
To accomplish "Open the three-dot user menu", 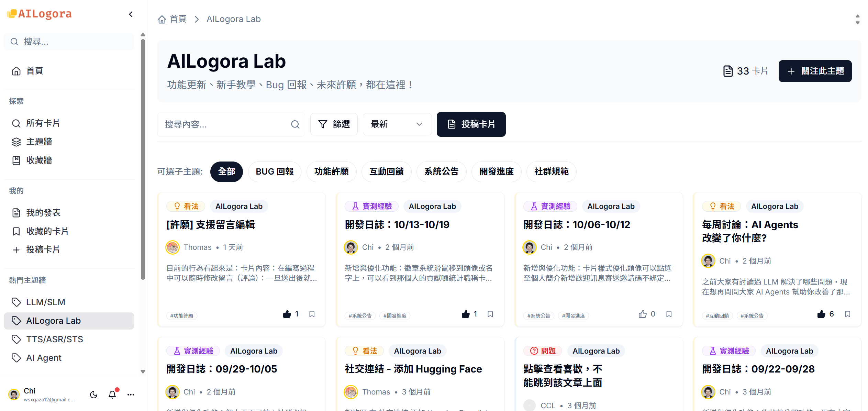I will 131,395.
